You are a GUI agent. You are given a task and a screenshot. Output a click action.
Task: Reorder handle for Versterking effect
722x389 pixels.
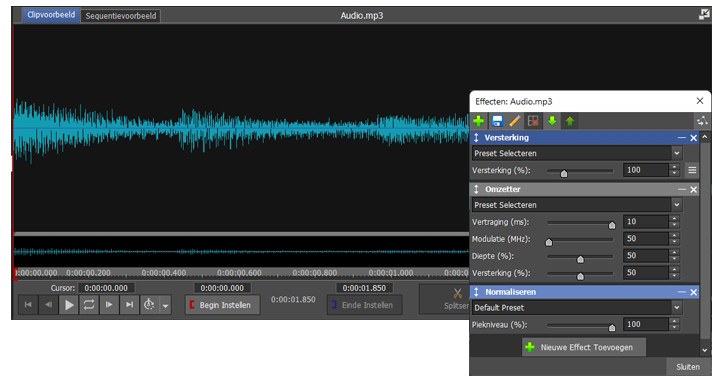(477, 138)
